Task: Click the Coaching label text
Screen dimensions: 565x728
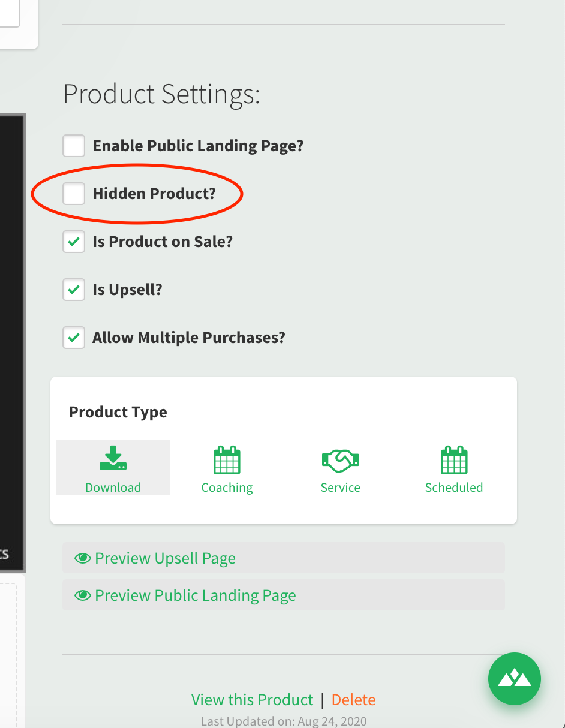Action: tap(227, 488)
